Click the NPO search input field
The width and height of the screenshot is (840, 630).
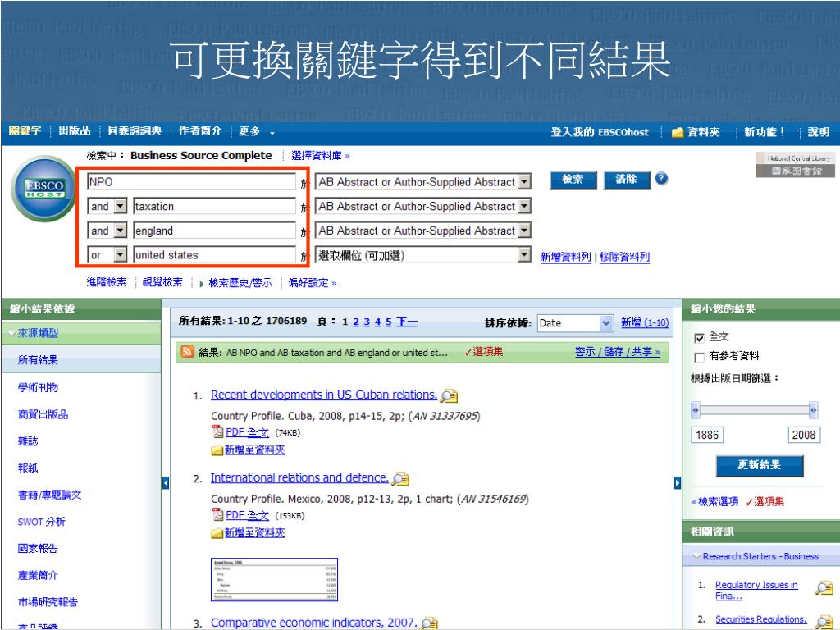(191, 182)
